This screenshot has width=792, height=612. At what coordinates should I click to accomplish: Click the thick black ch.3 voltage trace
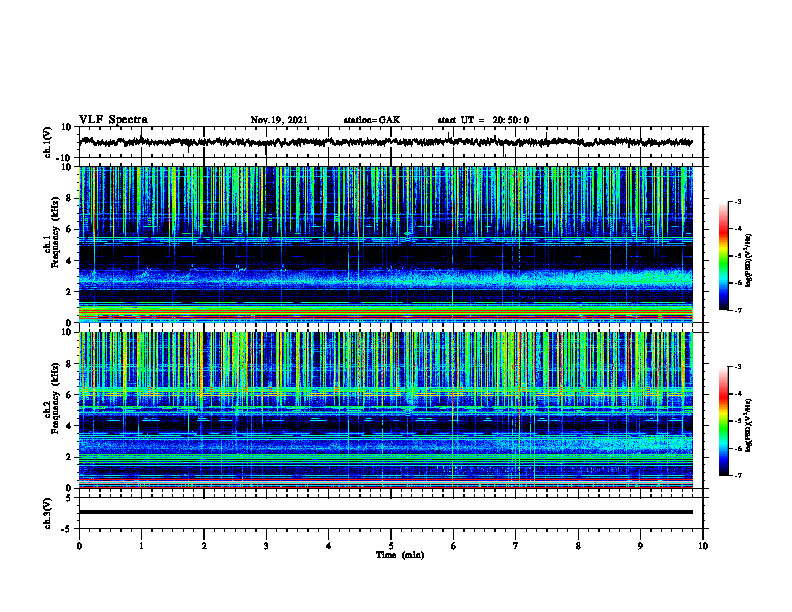[386, 512]
